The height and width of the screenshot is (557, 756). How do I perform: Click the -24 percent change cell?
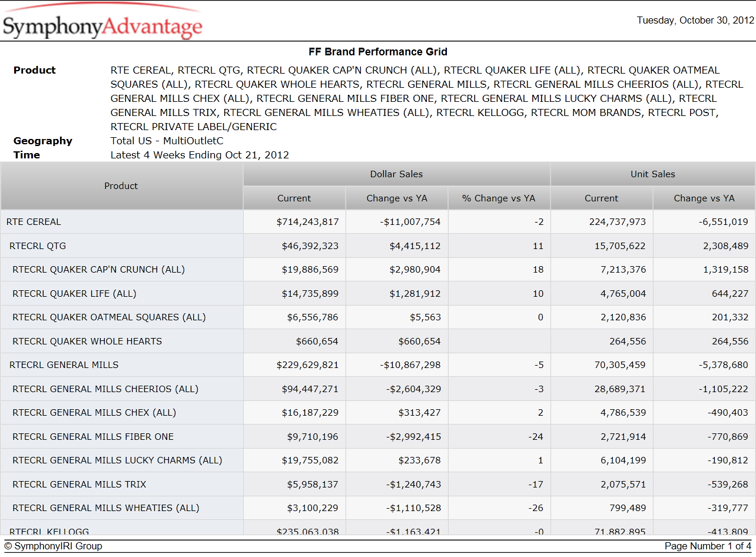pyautogui.click(x=499, y=436)
